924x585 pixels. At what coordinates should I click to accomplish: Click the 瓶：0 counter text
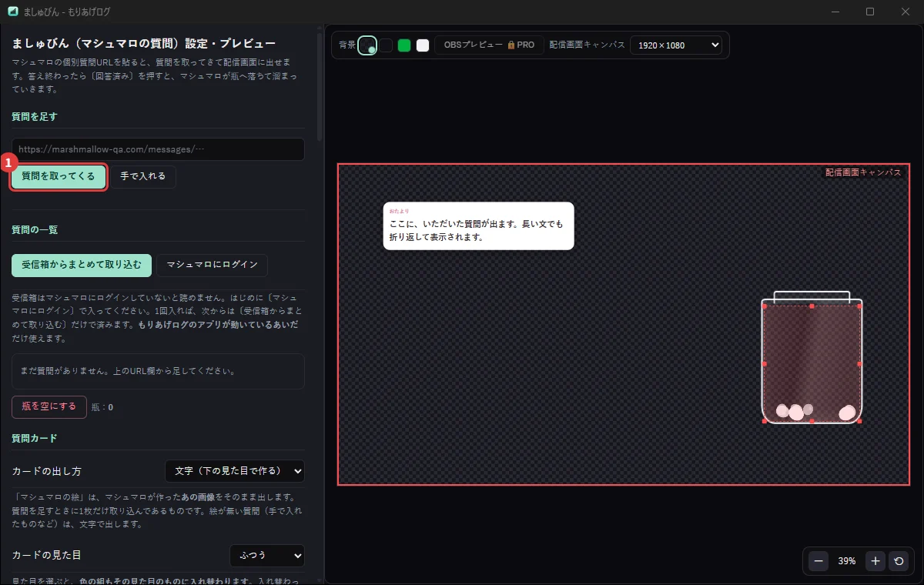[102, 407]
